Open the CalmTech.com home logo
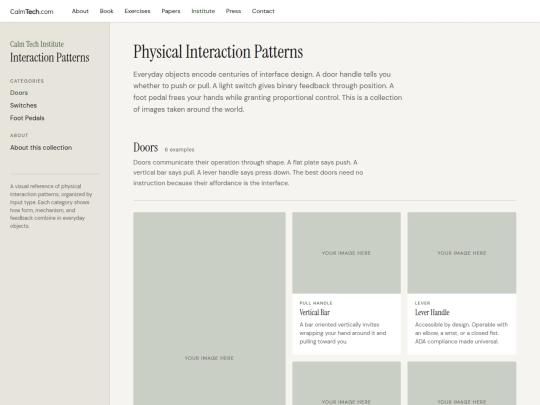 click(32, 11)
